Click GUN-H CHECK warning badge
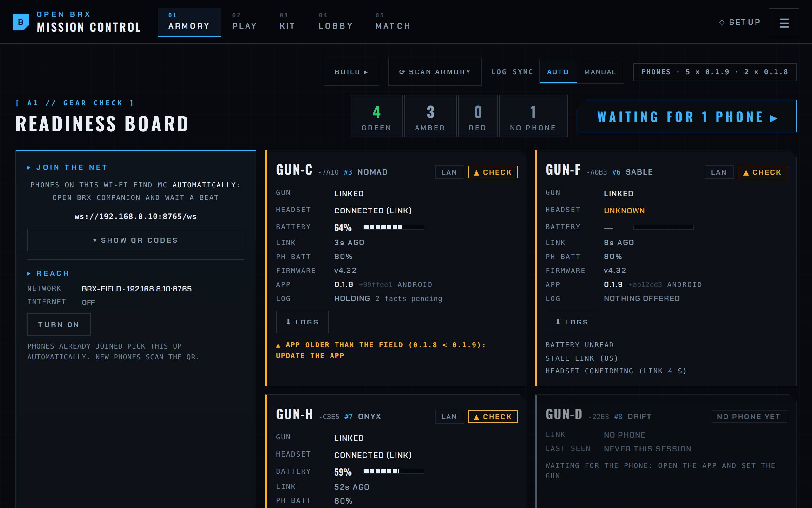 493,417
